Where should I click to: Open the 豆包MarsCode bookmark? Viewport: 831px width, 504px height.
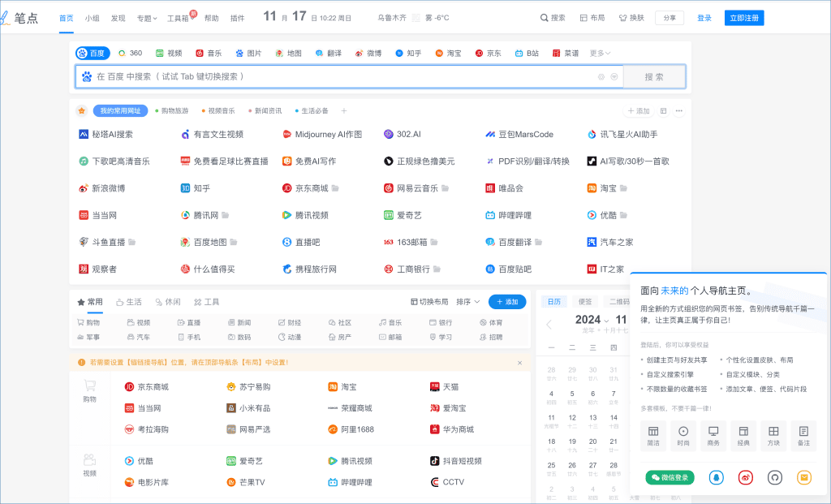519,135
